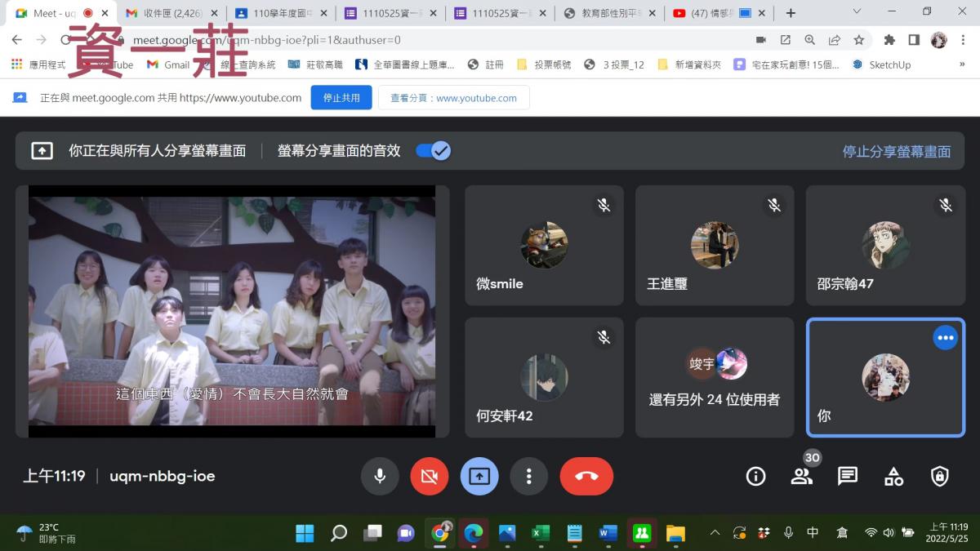Click the share page icon
This screenshot has height=551, width=980.
pos(835,40)
